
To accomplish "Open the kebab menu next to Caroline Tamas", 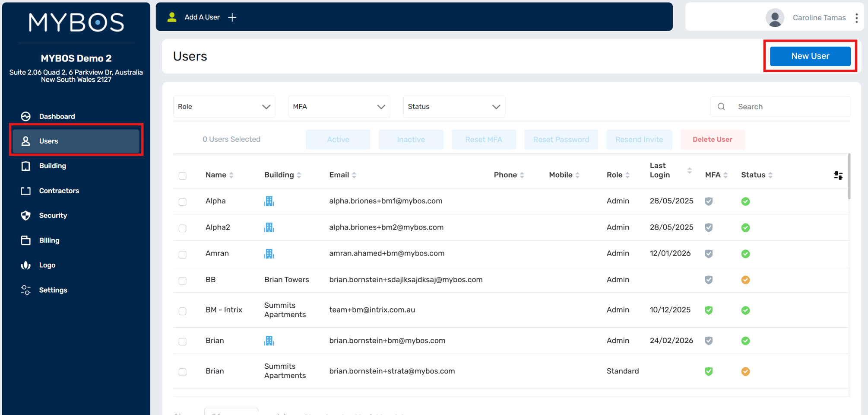I will (856, 18).
